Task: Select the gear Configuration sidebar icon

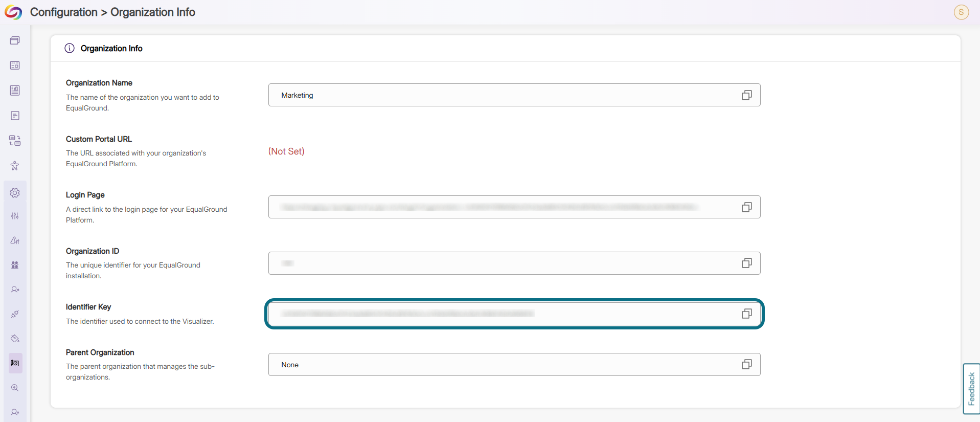Action: pyautogui.click(x=15, y=193)
